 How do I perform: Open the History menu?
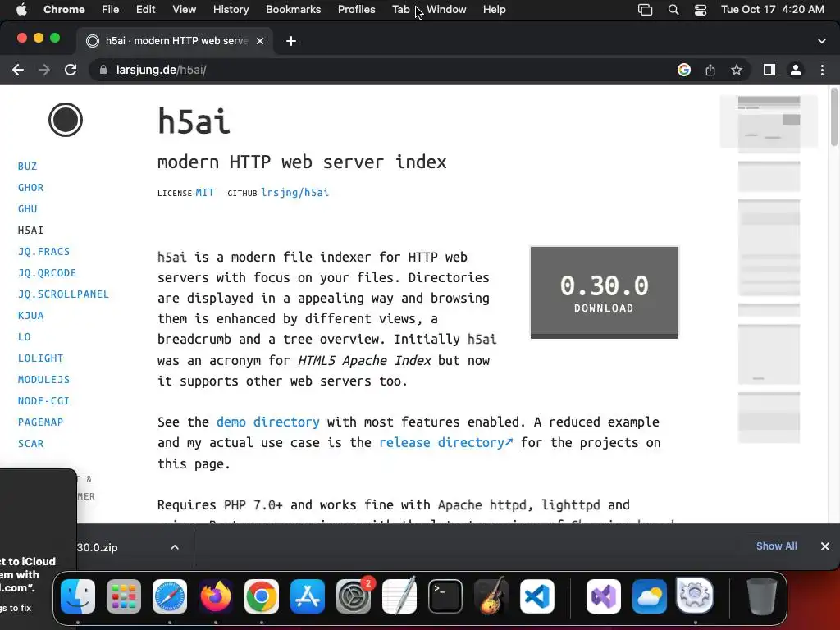point(231,10)
